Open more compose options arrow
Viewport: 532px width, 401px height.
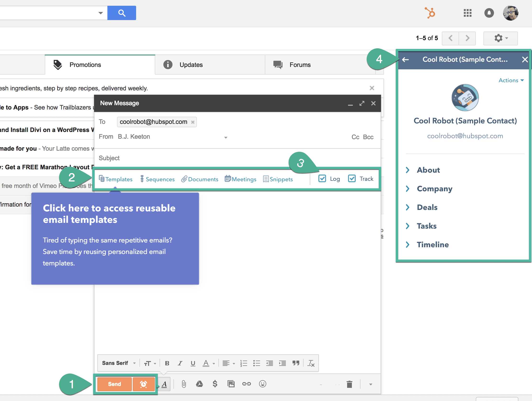pos(371,385)
